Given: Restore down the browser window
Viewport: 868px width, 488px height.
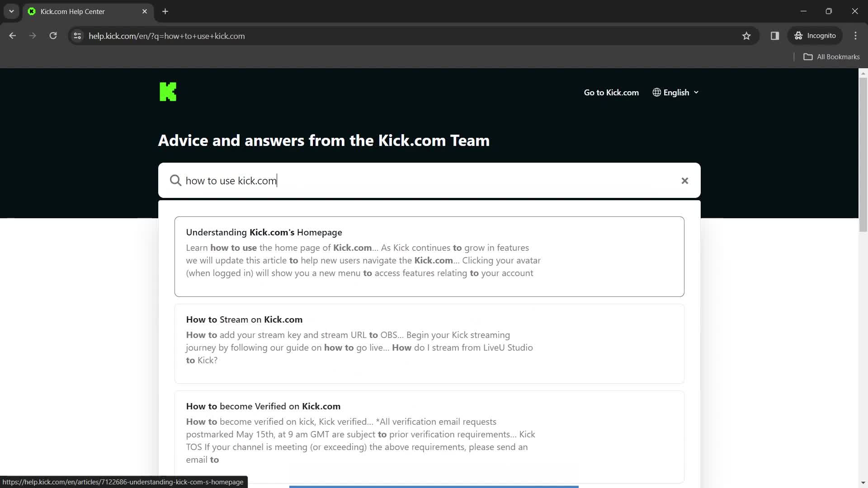Looking at the screenshot, I should pyautogui.click(x=829, y=11).
